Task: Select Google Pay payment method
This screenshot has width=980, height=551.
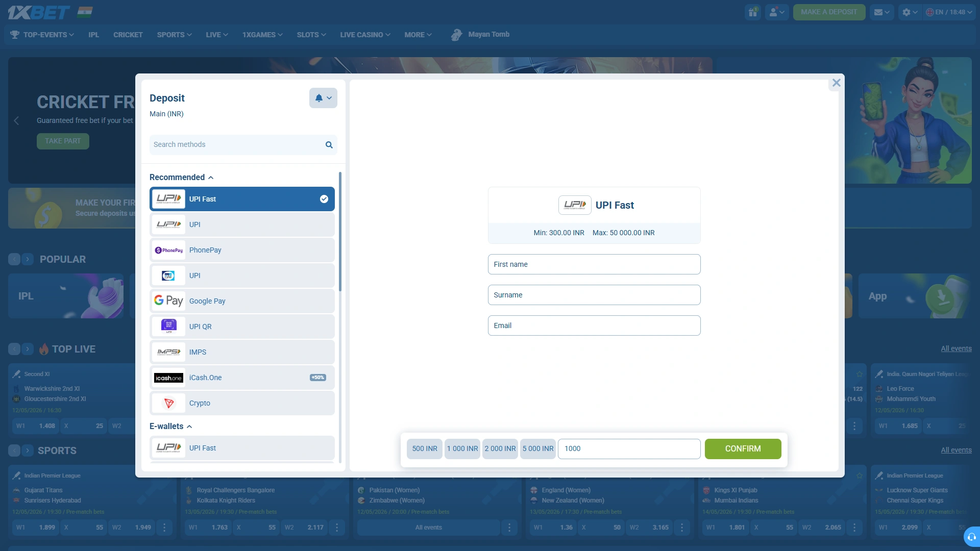Action: click(x=242, y=301)
